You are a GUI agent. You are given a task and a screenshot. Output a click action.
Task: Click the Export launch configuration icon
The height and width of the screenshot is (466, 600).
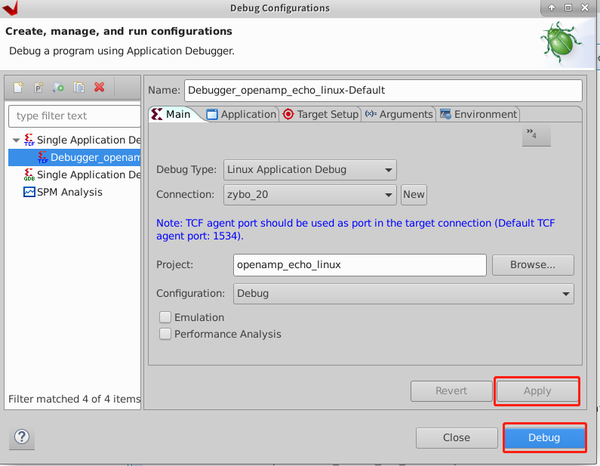point(59,87)
